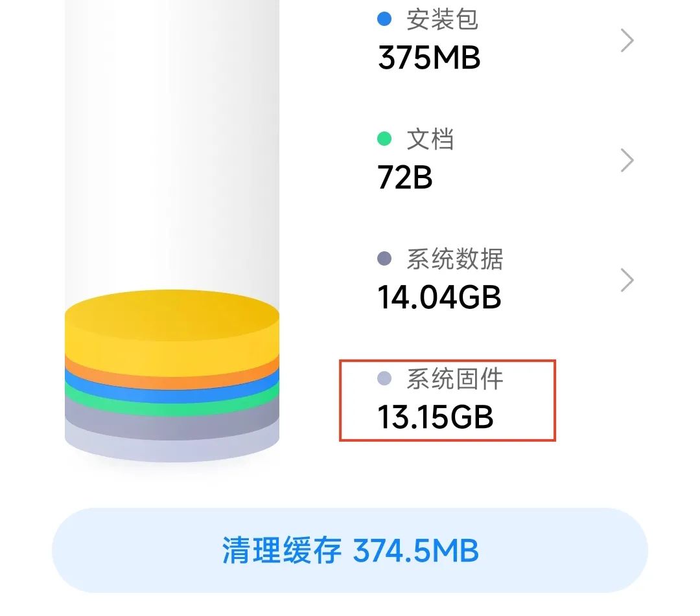Click the light gray 系统固件 category dot
700x616 pixels.
coord(383,379)
